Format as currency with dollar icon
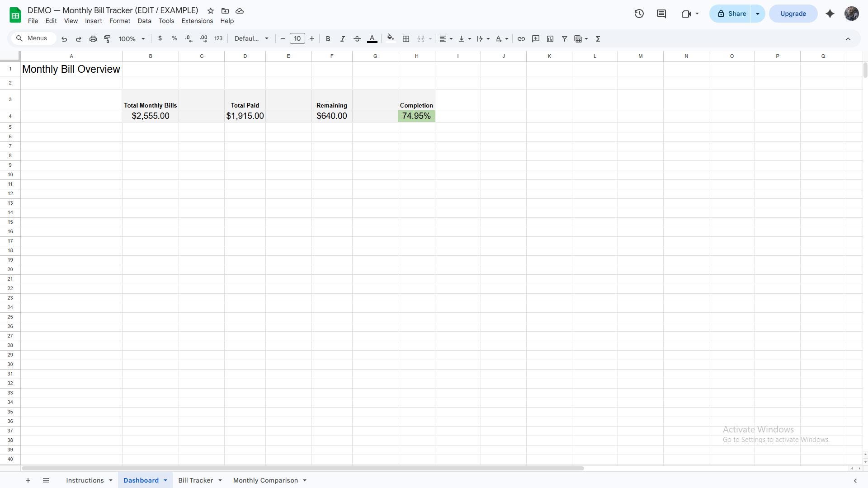Viewport: 868px width, 488px height. pyautogui.click(x=160, y=39)
